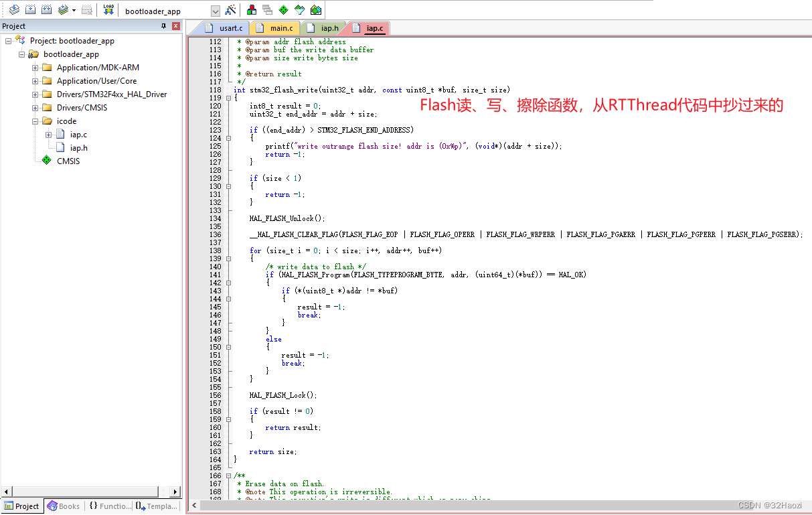Click the Batch Build toolbar icon

coord(64,10)
